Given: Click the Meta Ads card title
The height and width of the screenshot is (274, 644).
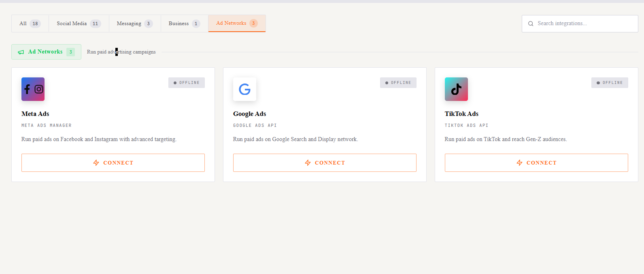Looking at the screenshot, I should click(x=35, y=114).
